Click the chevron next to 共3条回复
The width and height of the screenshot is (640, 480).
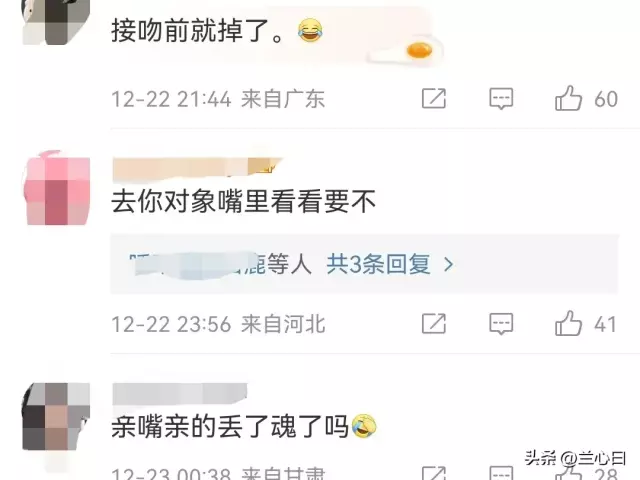pyautogui.click(x=449, y=264)
